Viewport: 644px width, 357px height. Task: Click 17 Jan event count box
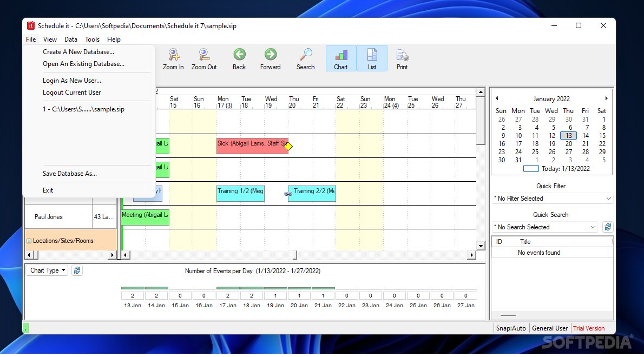click(228, 295)
